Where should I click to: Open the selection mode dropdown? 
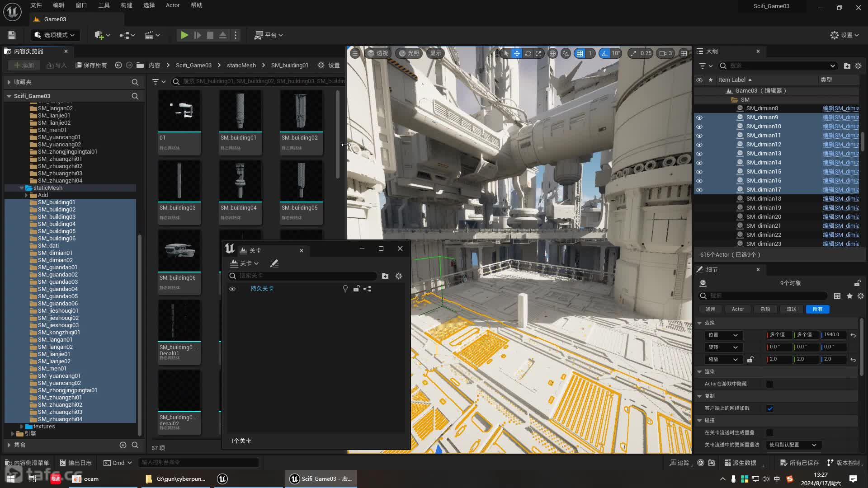pos(56,35)
